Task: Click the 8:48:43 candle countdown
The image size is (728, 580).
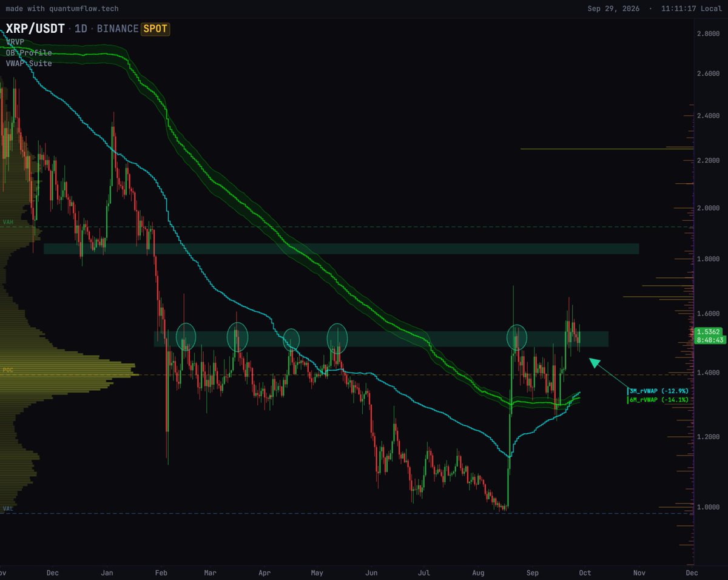Action: (709, 340)
